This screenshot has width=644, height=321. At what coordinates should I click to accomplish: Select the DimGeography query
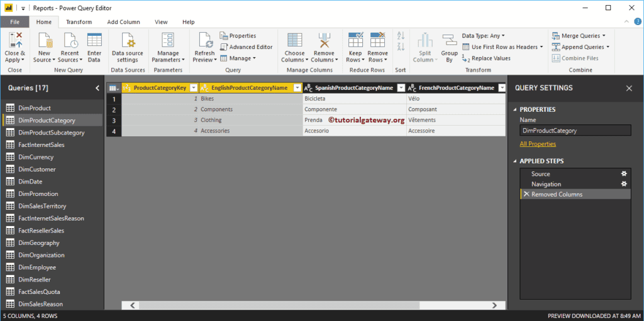point(52,242)
